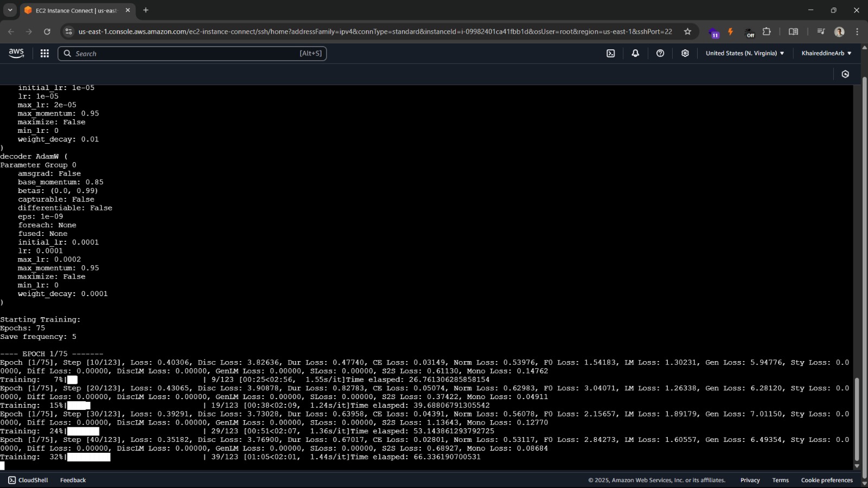Open CloudShell from the top navigation icon

pos(610,53)
